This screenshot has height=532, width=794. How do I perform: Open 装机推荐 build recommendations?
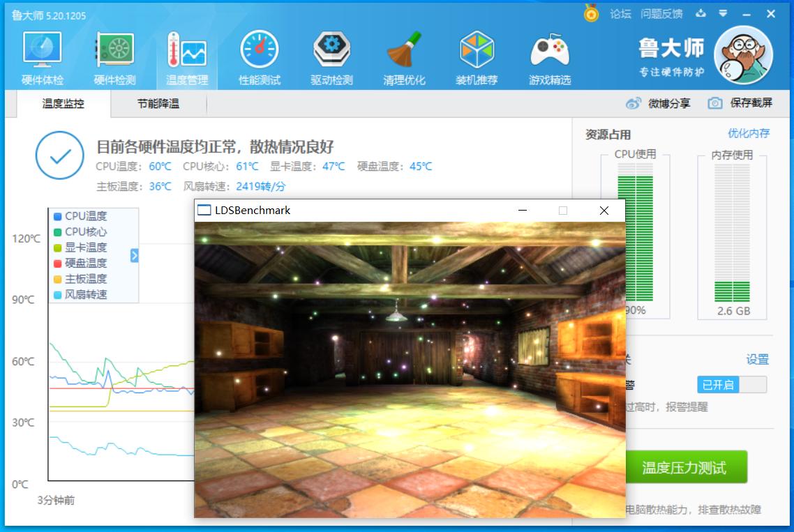click(x=477, y=56)
